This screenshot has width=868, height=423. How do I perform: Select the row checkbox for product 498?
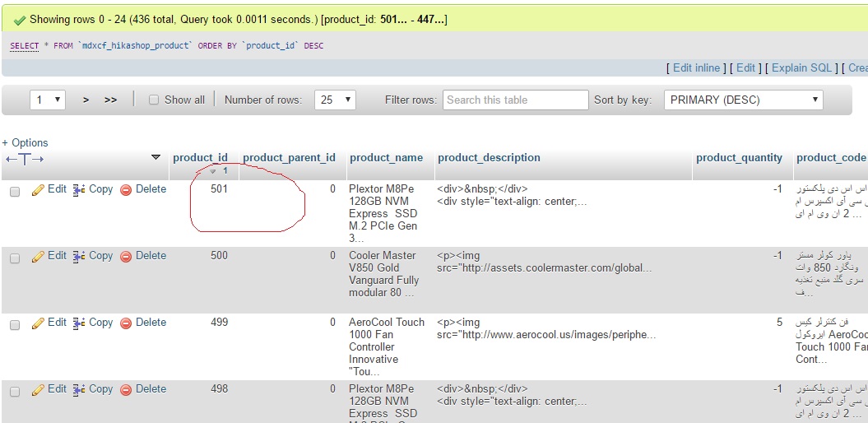15,392
